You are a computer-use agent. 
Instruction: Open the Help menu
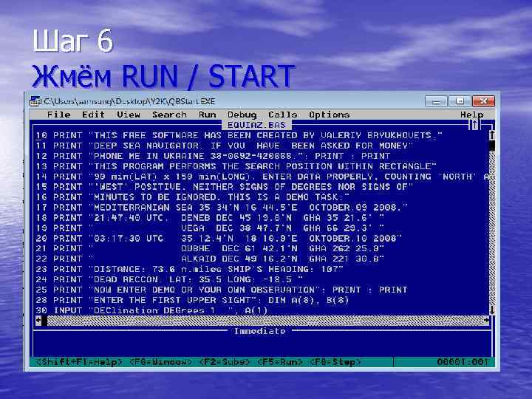point(472,115)
